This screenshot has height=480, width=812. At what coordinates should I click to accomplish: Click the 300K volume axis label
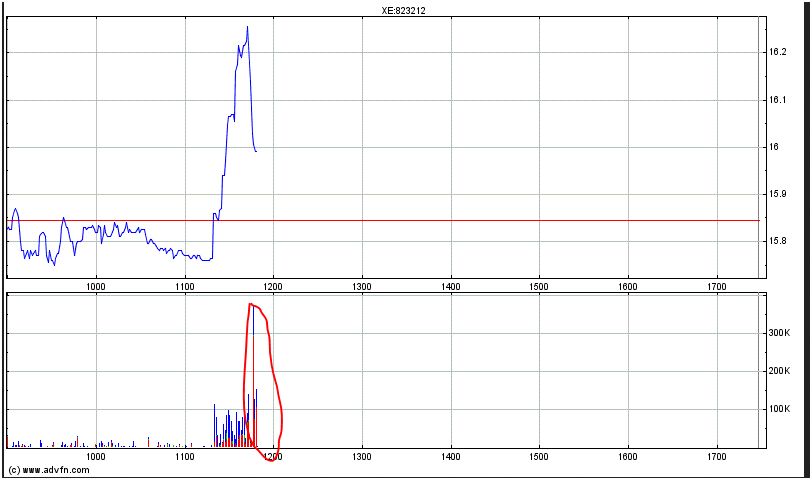(779, 332)
